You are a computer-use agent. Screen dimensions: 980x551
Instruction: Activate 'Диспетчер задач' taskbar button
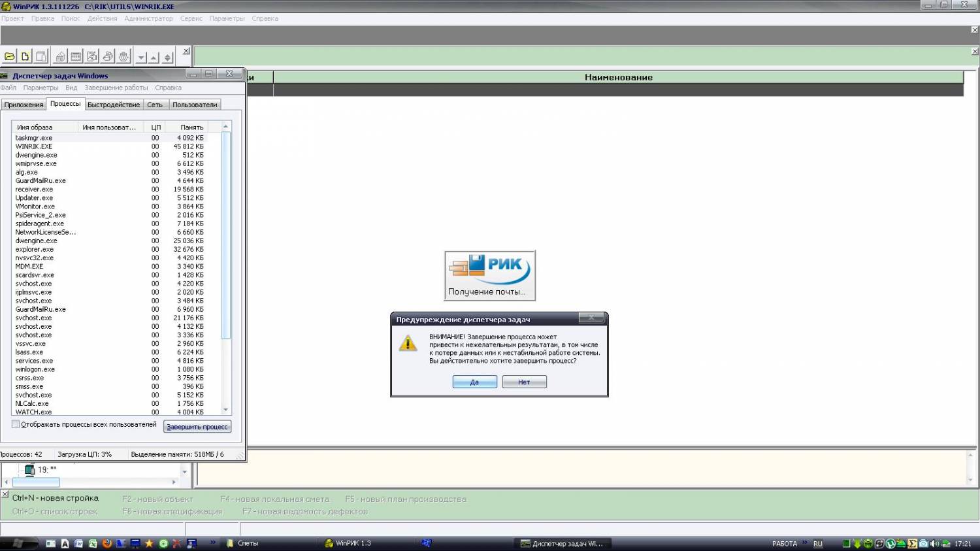(562, 543)
